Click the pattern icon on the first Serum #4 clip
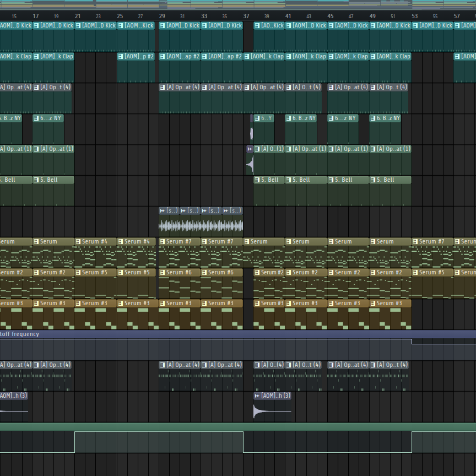This screenshot has height=476, width=476. tap(78, 241)
